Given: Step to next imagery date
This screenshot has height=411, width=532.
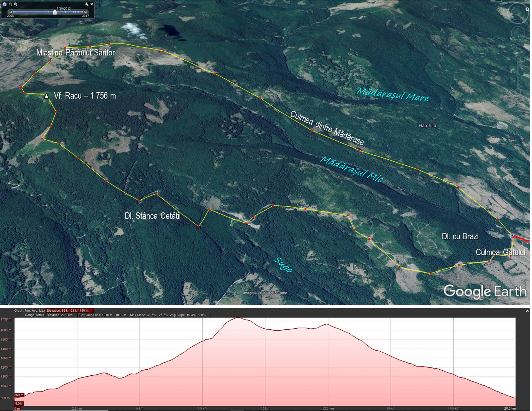Looking at the screenshot, I should (86, 12).
